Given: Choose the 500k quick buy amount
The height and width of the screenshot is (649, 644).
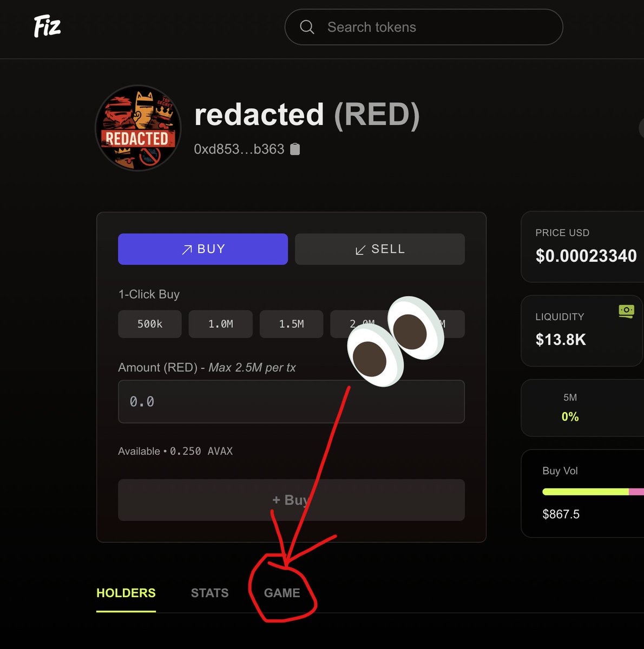Looking at the screenshot, I should [150, 324].
